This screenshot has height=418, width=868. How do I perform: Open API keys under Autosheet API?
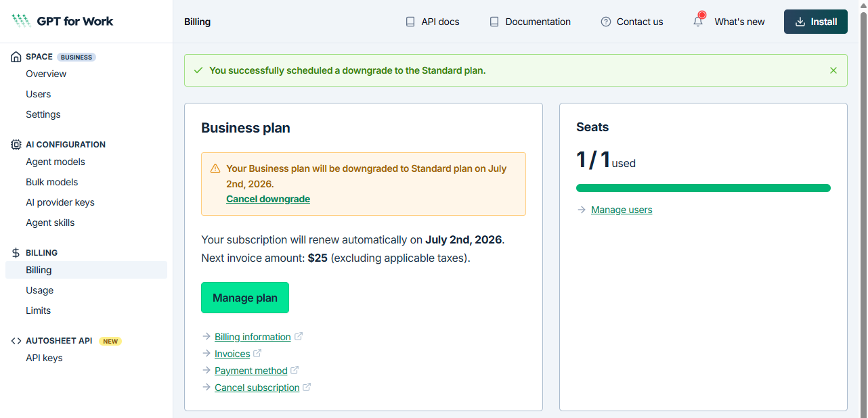(x=44, y=358)
